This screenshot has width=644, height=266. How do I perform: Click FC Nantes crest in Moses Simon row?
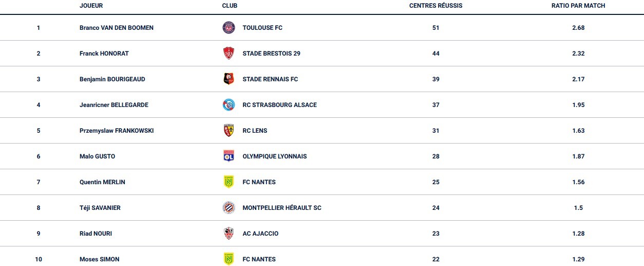click(229, 259)
